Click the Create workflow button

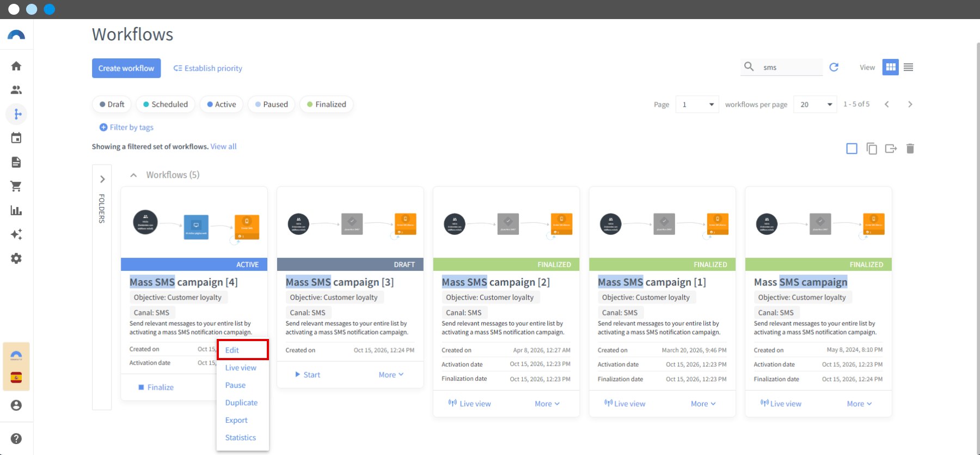coord(126,68)
